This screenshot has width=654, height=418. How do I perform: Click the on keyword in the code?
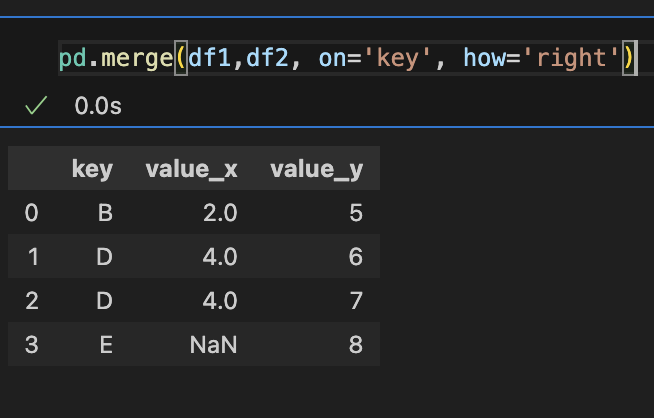[332, 58]
